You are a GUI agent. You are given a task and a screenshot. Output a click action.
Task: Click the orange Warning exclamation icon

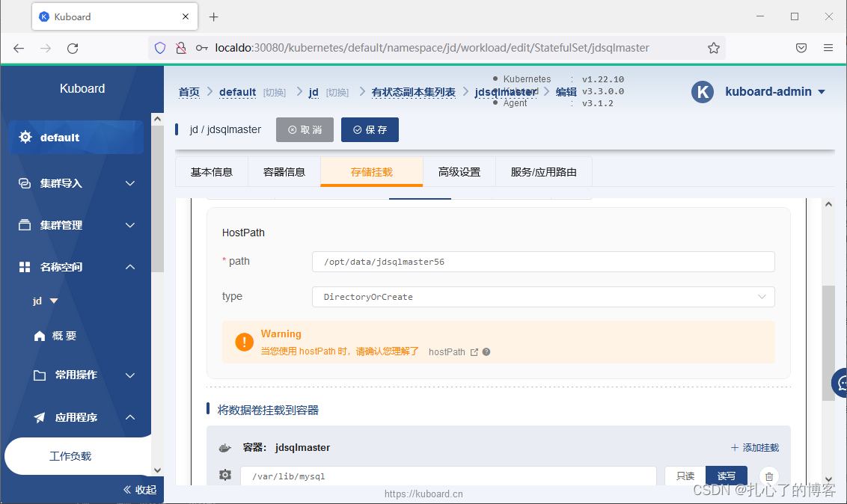(244, 342)
